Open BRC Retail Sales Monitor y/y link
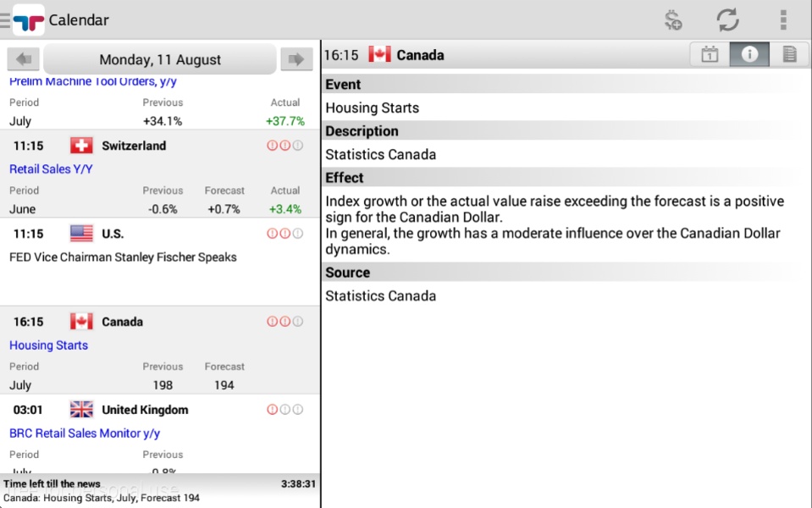Viewport: 812px width, 508px height. pos(85,433)
